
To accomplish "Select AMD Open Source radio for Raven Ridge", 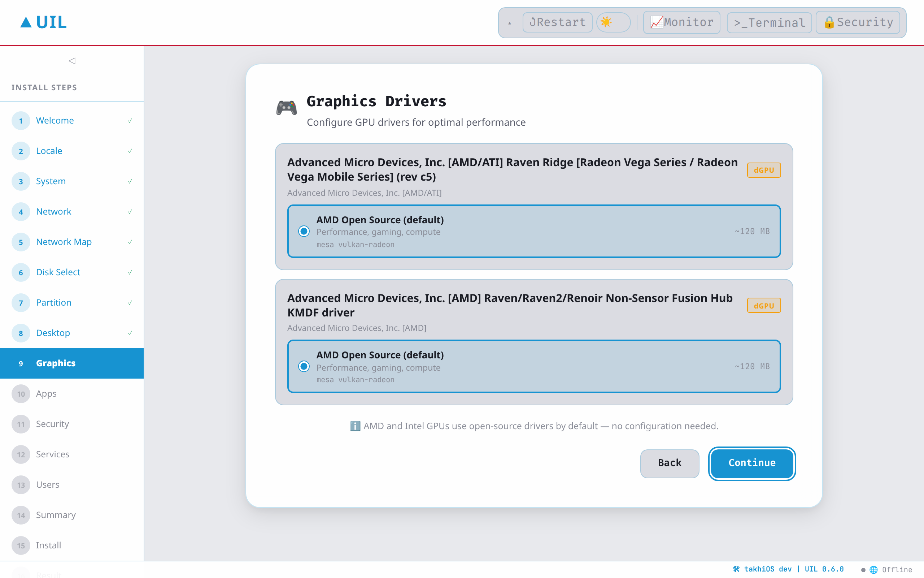I will click(304, 231).
